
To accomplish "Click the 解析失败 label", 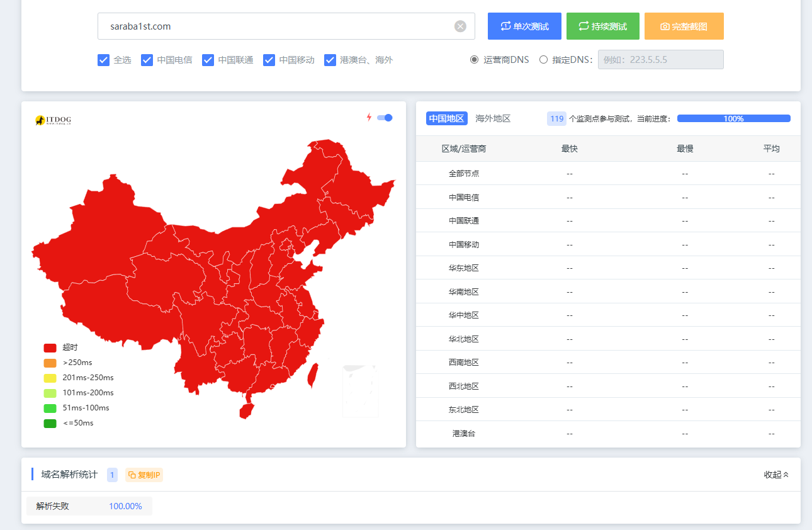I will [x=53, y=506].
